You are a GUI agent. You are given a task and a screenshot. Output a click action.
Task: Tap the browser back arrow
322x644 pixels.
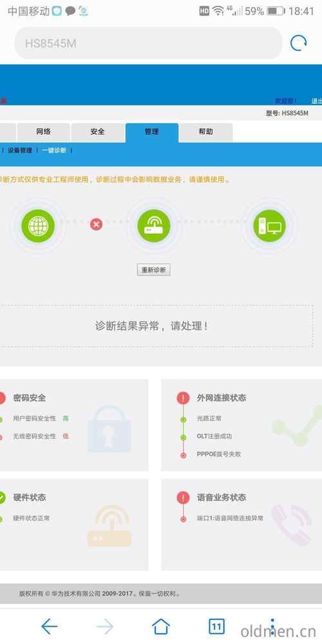[x=50, y=627]
